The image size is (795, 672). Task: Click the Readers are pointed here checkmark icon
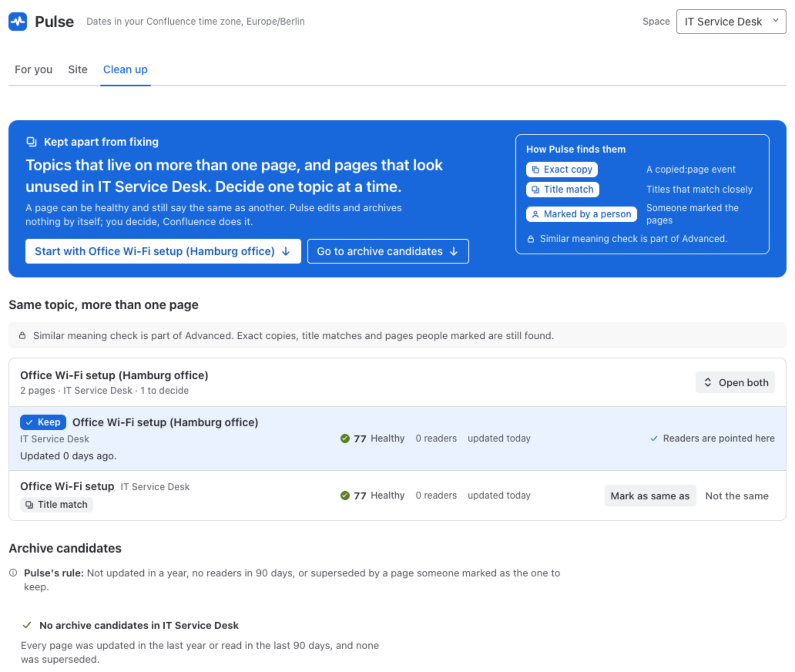click(654, 438)
